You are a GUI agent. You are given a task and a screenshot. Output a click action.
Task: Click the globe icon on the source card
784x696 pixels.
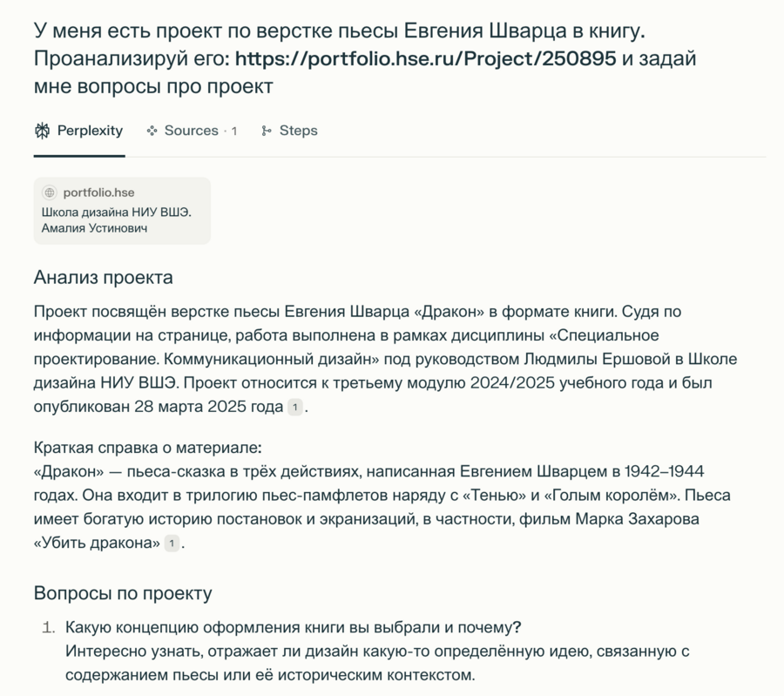pyautogui.click(x=50, y=193)
